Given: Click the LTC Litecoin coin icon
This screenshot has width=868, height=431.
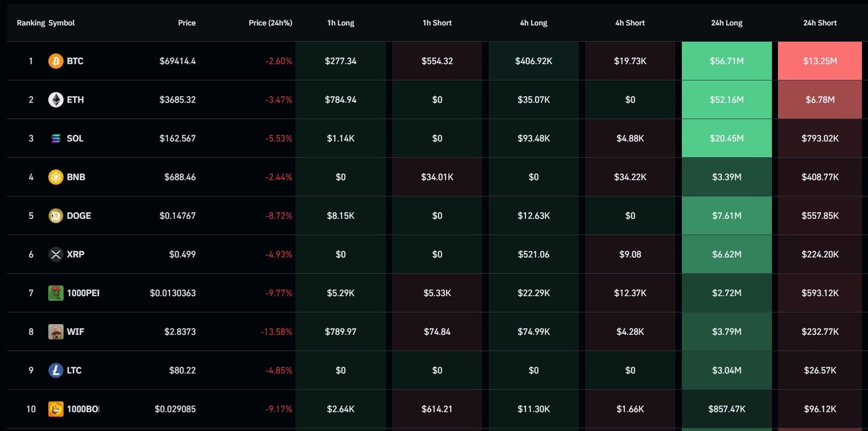Looking at the screenshot, I should coord(56,370).
